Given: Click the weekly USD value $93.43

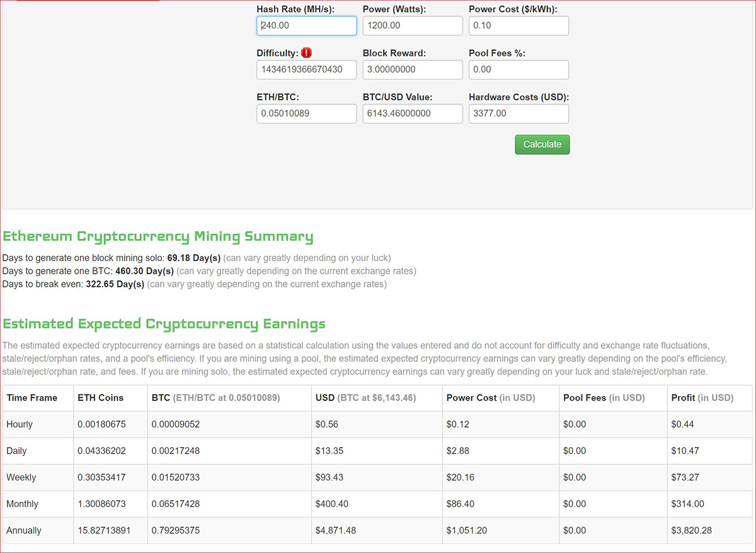Looking at the screenshot, I should pos(329,477).
